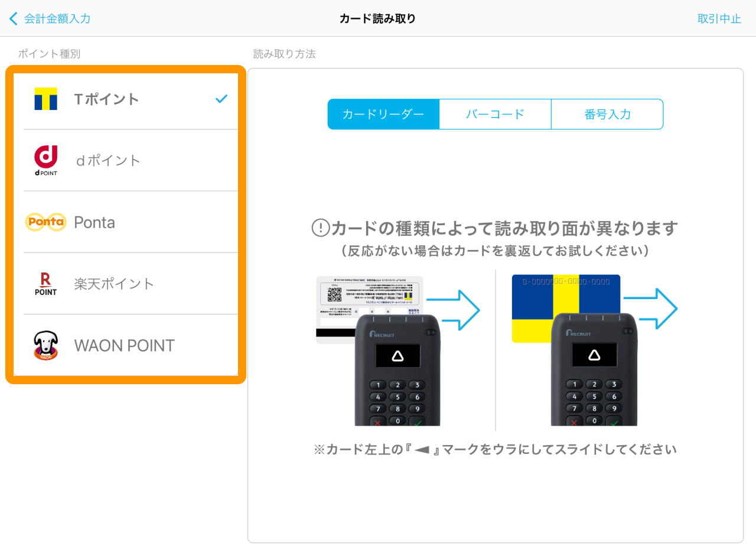
Task: Switch to 番号入力 tab
Action: [607, 114]
